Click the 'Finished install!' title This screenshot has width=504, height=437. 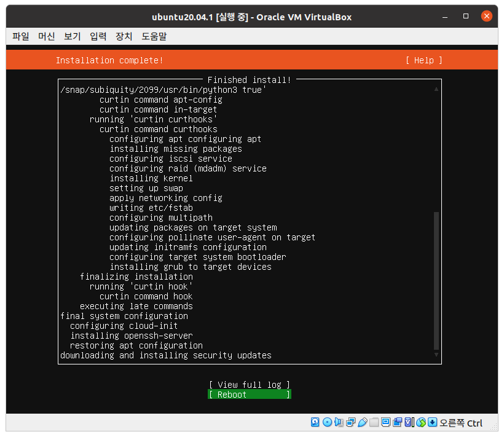[249, 80]
